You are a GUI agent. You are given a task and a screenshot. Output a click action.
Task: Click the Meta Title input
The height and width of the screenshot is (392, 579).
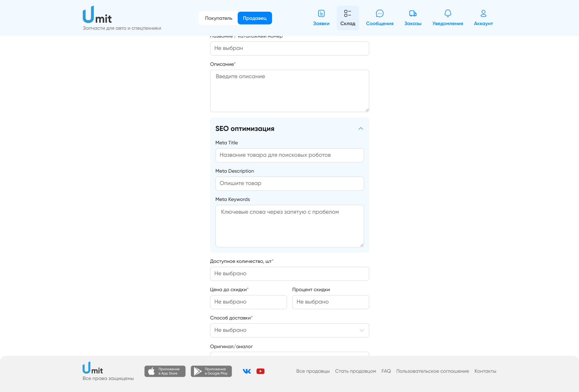290,155
